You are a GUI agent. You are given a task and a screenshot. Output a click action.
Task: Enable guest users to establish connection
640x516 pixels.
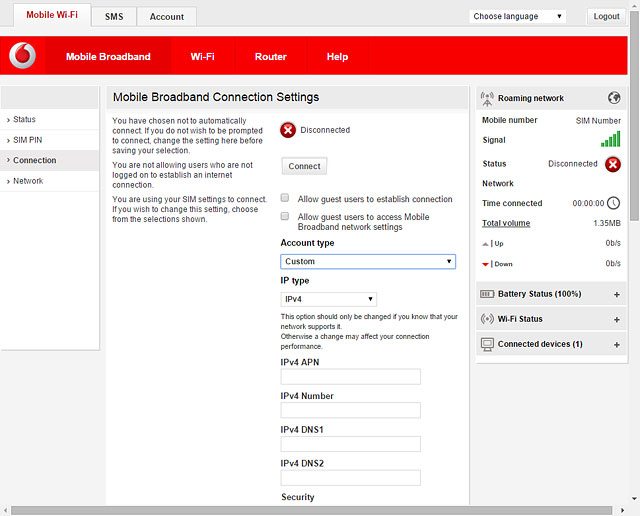(286, 199)
